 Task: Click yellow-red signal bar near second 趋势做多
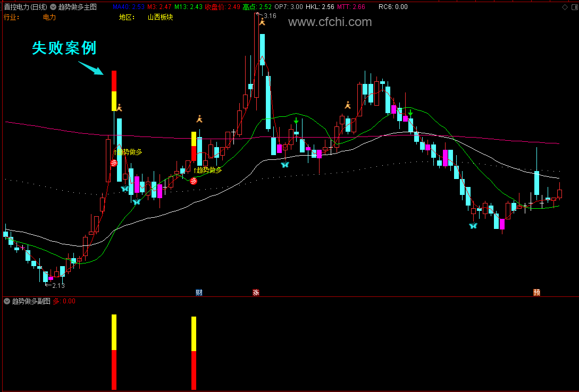[194, 147]
